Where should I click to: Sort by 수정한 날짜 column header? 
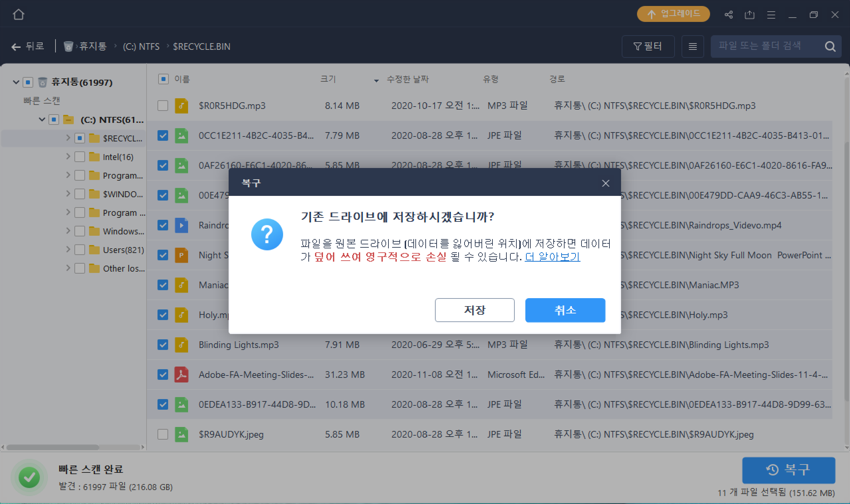(407, 79)
